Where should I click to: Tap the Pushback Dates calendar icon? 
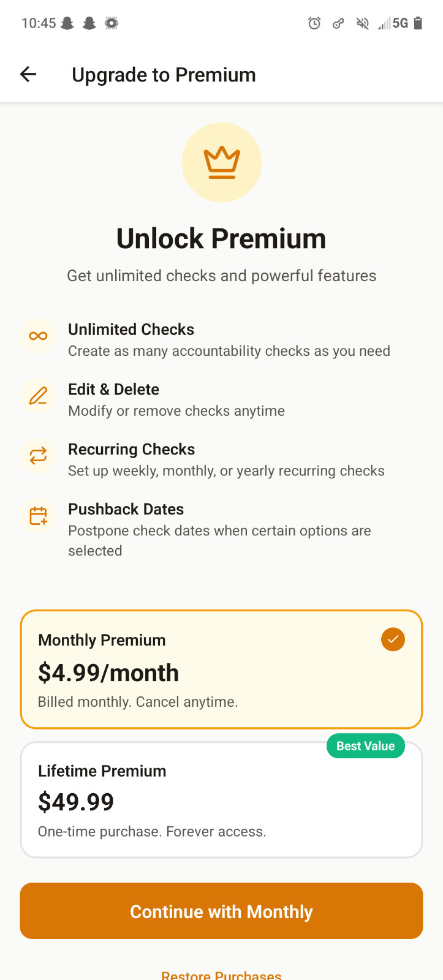pyautogui.click(x=38, y=516)
